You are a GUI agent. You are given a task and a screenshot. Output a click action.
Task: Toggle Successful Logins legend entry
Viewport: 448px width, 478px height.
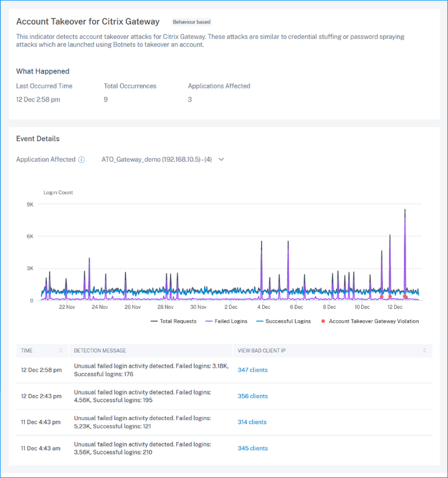pos(283,321)
